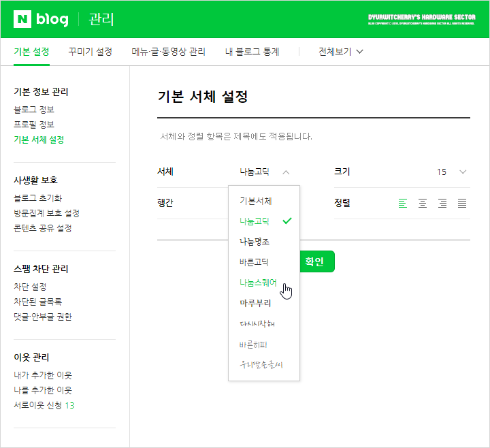Open the 크기 size dropdown arrow
Screen dimensions: 490x448
pos(463,172)
